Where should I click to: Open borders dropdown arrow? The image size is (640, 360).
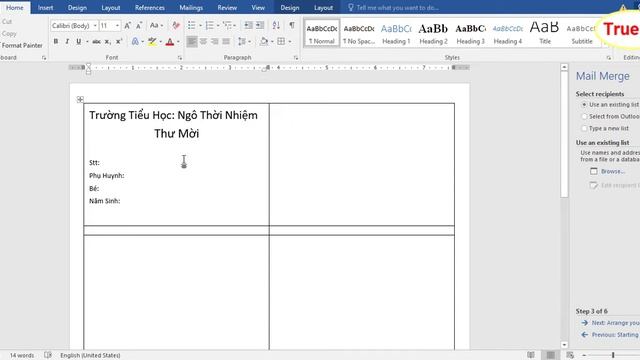coord(289,42)
